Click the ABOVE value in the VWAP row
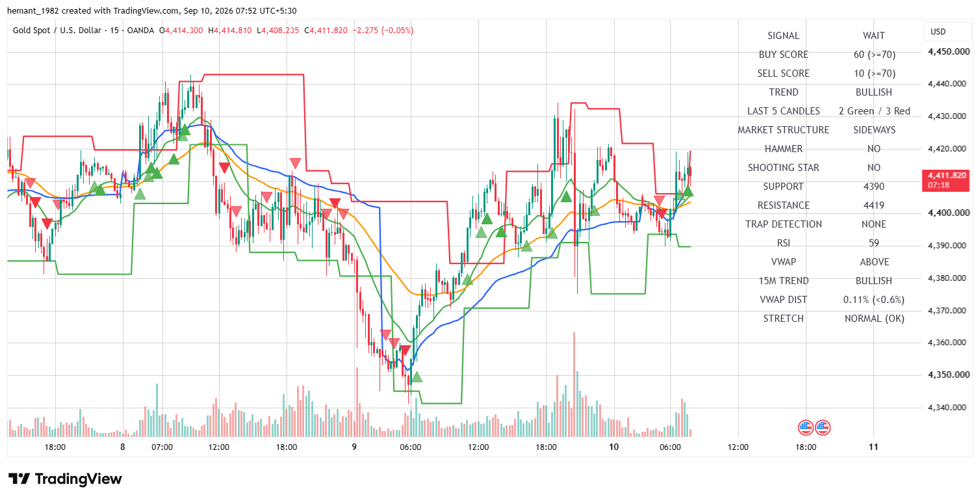The image size is (980, 500). (x=874, y=262)
